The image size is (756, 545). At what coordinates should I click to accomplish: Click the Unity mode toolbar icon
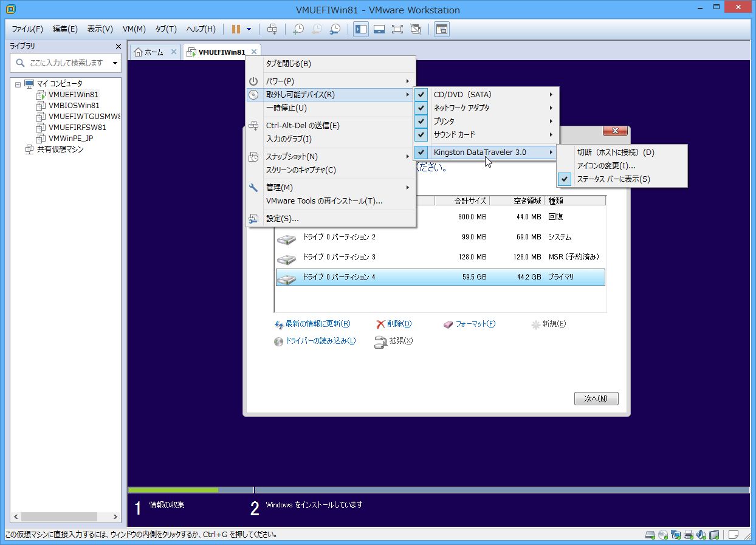pyautogui.click(x=416, y=29)
